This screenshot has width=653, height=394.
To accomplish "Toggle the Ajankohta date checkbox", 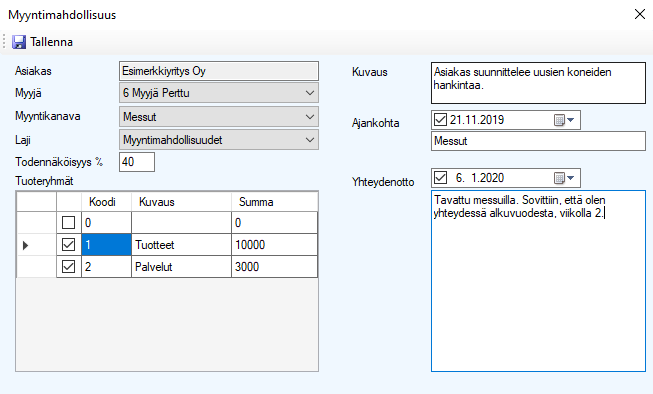I will (440, 120).
